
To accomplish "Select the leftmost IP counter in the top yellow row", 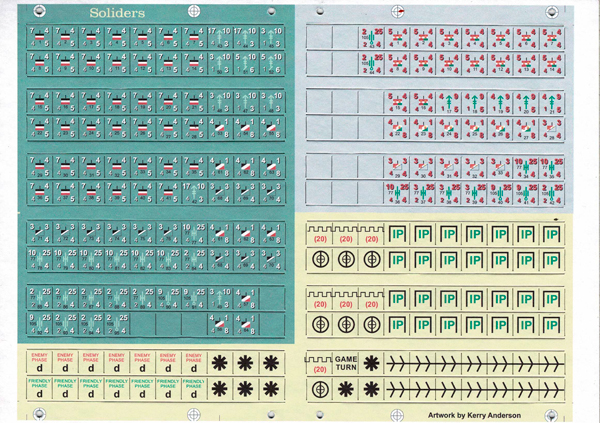I will (398, 235).
